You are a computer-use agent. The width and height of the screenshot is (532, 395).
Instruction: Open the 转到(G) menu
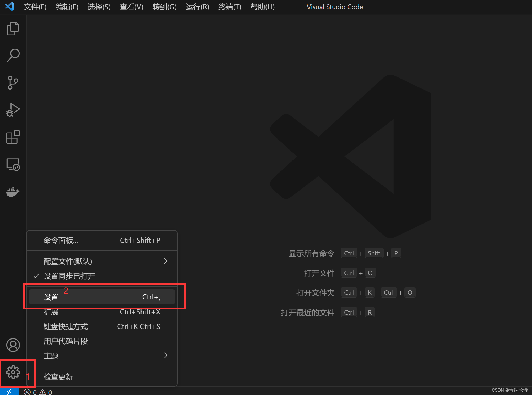pos(164,7)
